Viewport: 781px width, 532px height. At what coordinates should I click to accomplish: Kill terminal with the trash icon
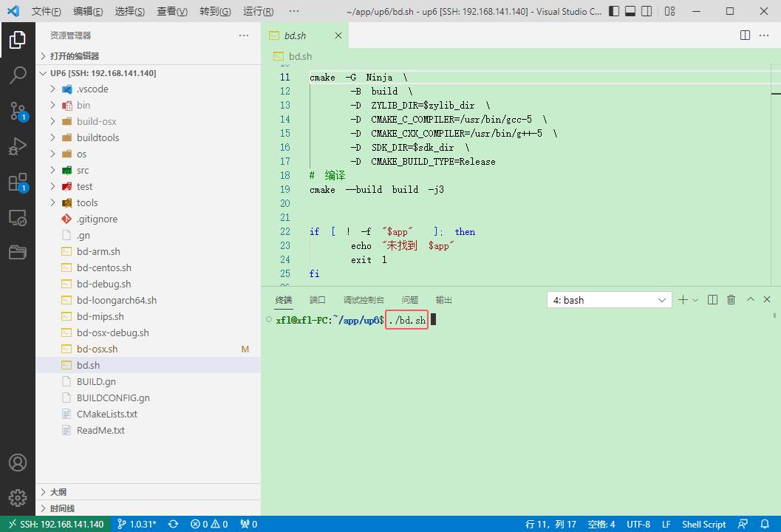click(x=731, y=299)
